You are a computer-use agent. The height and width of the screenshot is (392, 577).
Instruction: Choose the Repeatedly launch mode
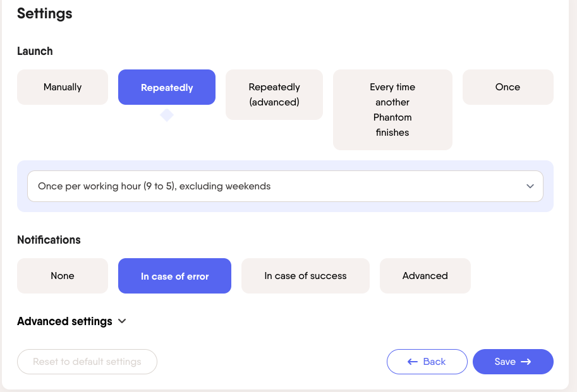click(x=167, y=87)
